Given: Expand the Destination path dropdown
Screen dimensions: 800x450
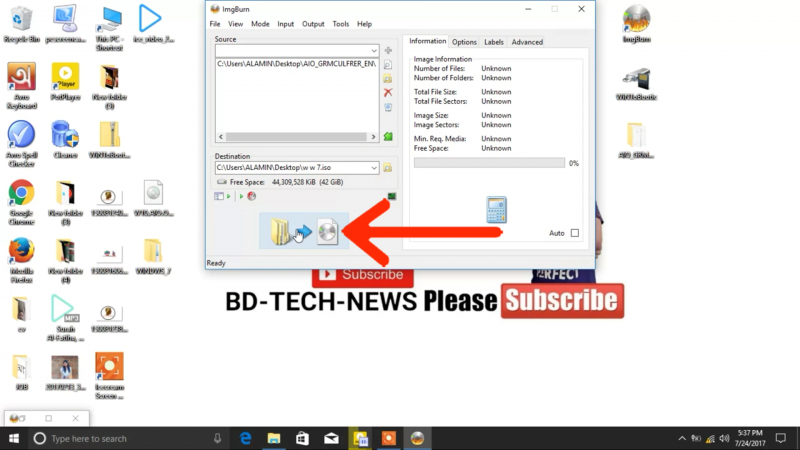Looking at the screenshot, I should point(374,167).
